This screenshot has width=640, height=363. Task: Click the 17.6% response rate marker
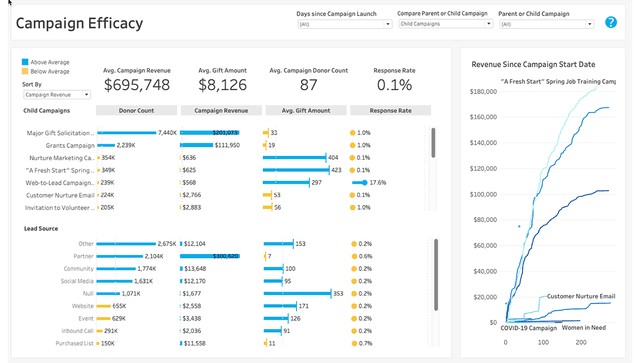364,183
